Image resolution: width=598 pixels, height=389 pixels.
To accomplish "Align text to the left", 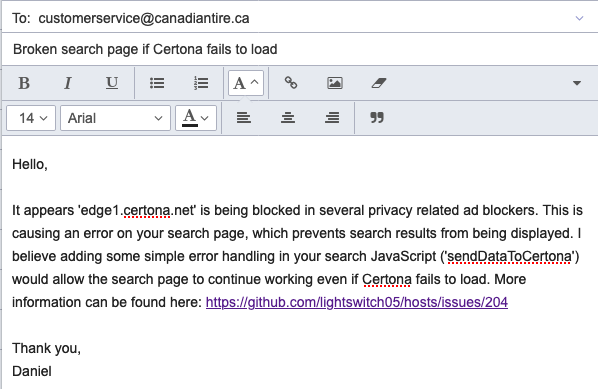I will [244, 118].
